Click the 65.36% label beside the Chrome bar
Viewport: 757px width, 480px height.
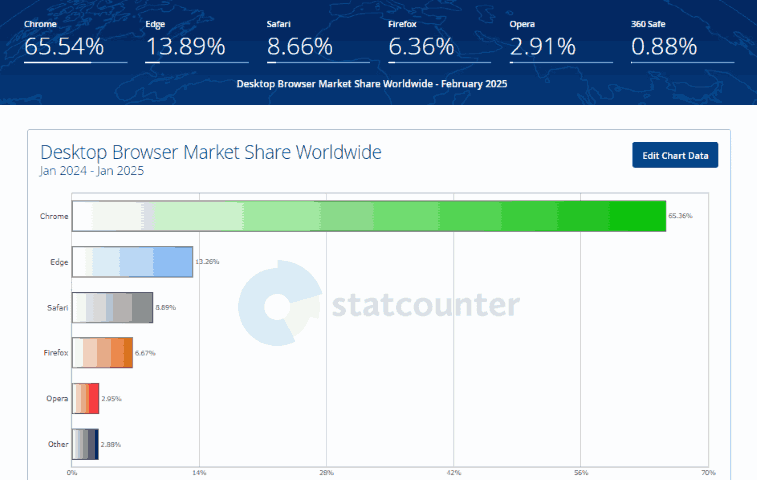(x=680, y=216)
